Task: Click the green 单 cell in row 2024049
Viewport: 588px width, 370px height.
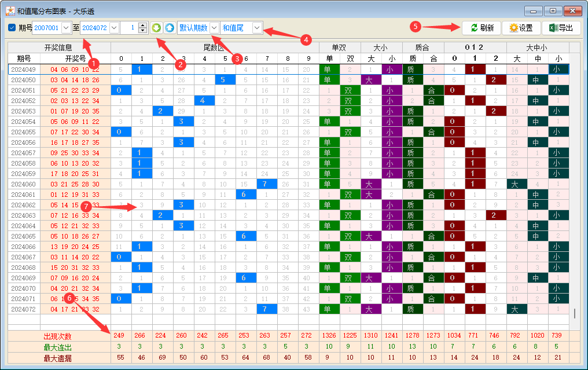Action: pyautogui.click(x=329, y=69)
